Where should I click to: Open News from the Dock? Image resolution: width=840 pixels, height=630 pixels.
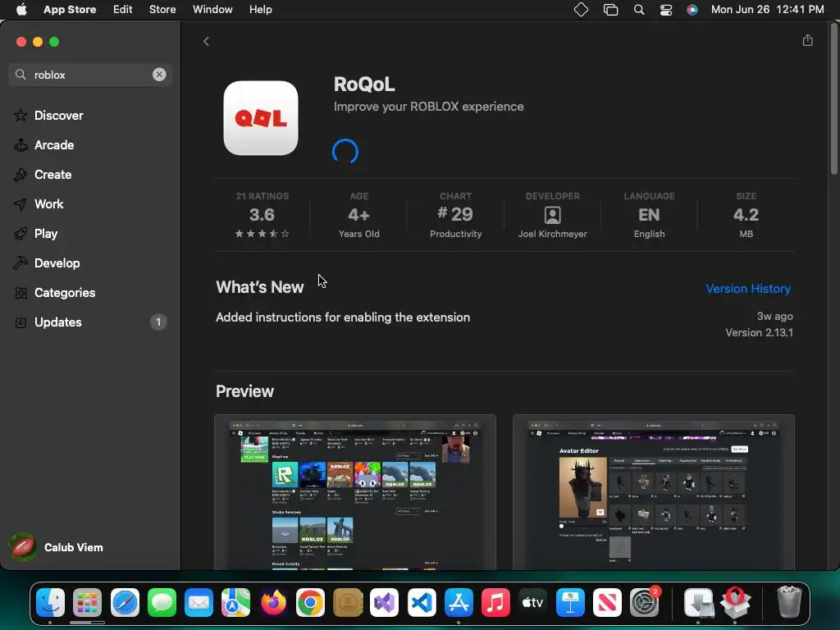607,603
